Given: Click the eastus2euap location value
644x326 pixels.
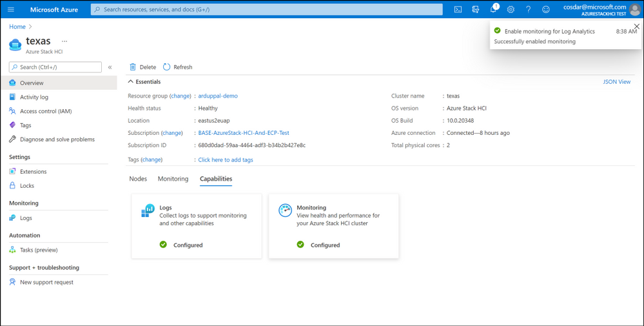Looking at the screenshot, I should pos(214,121).
